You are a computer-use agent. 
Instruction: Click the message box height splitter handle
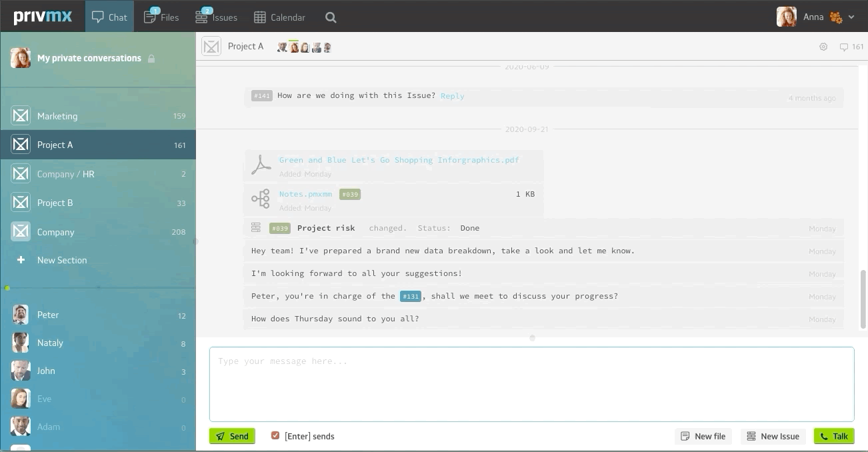point(532,338)
